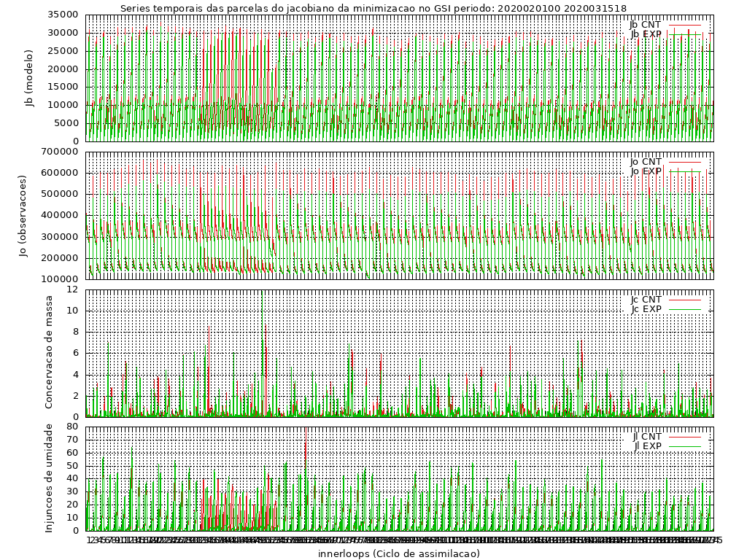
Task: Click the 35000 tick on the Jb axis
Action: pos(63,15)
